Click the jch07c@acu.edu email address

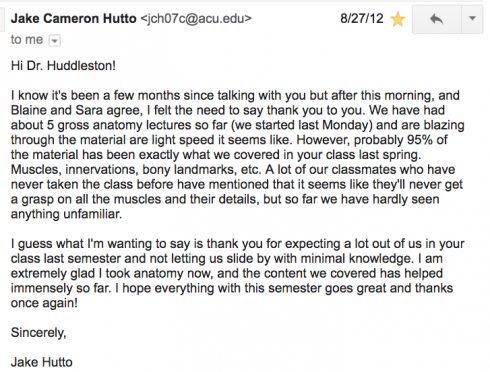click(196, 18)
